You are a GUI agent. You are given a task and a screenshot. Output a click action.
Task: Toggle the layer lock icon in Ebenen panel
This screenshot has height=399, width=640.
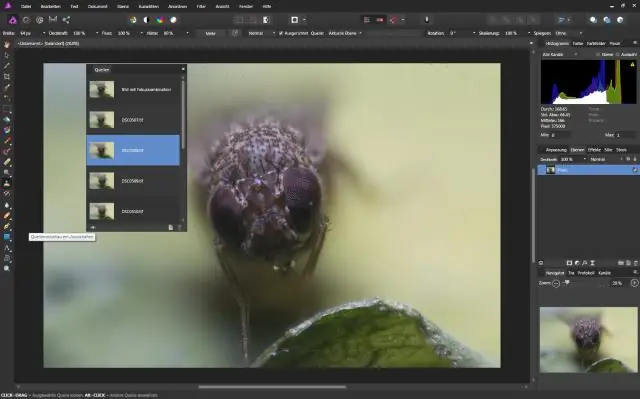pos(634,159)
